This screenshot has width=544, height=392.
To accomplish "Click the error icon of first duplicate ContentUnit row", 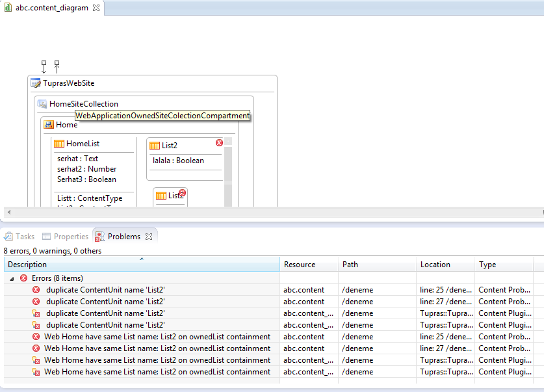I will tap(36, 290).
